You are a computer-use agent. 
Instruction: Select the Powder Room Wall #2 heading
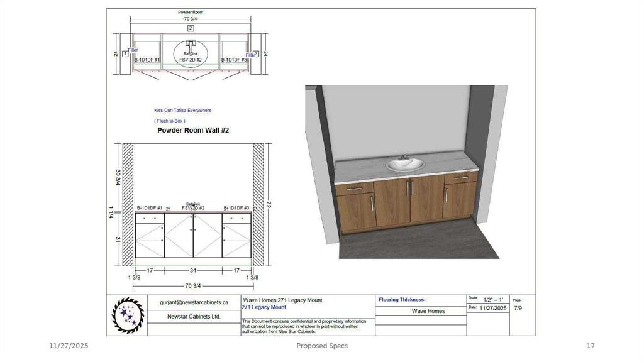click(193, 131)
